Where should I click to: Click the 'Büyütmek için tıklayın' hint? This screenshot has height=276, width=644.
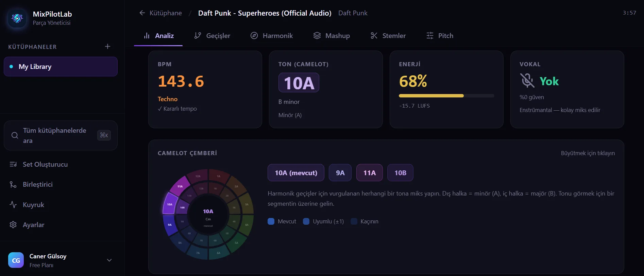point(588,153)
